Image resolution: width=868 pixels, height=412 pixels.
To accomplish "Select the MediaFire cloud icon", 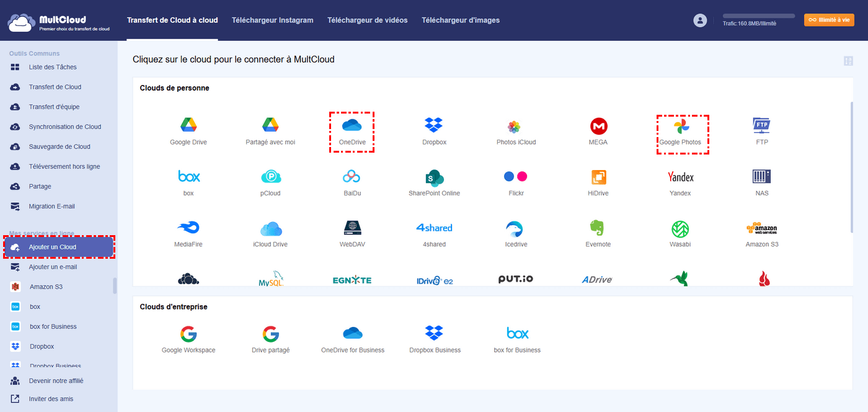I will coord(188,228).
